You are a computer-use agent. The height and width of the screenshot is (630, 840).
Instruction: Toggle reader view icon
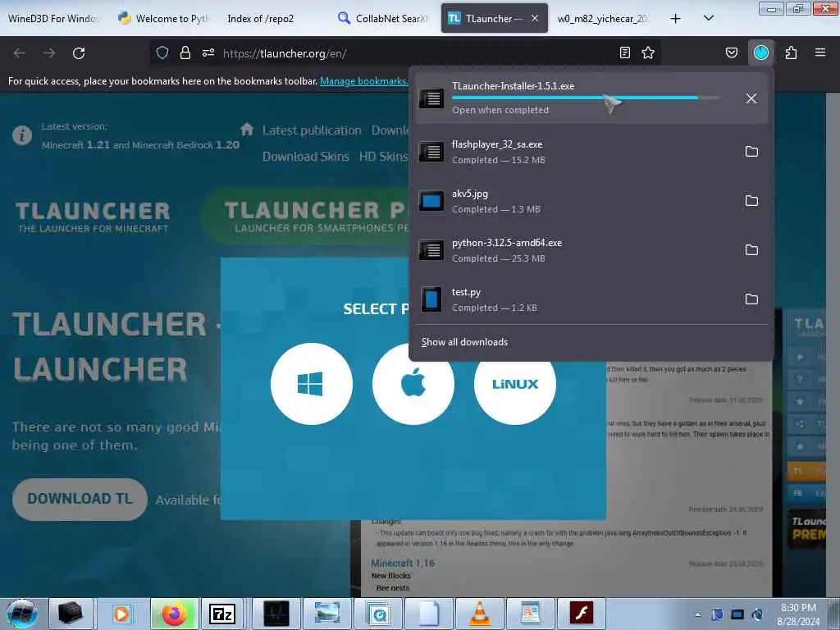coord(624,52)
